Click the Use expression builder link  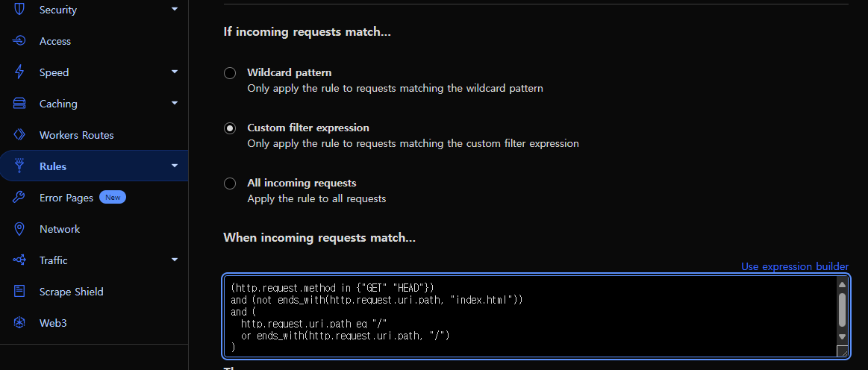pos(795,266)
